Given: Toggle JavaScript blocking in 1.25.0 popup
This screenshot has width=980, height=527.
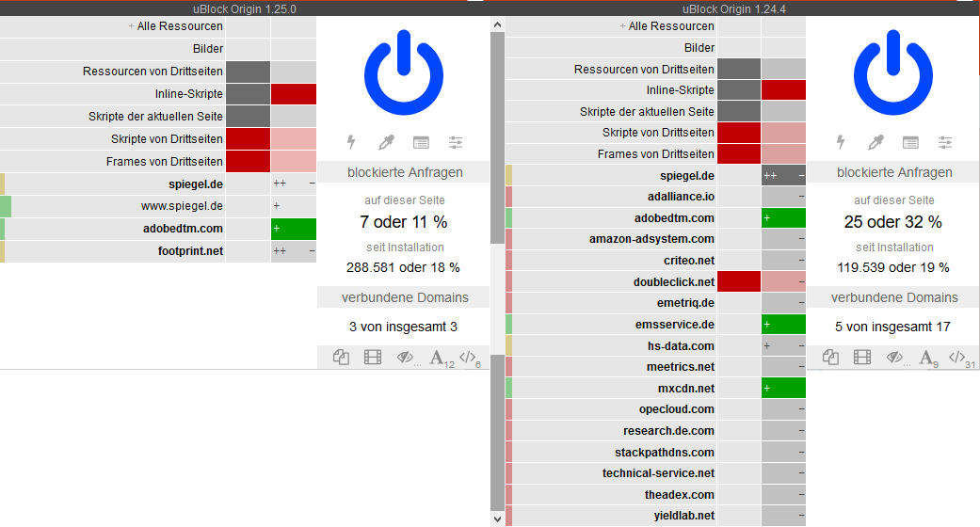Looking at the screenshot, I should click(467, 357).
